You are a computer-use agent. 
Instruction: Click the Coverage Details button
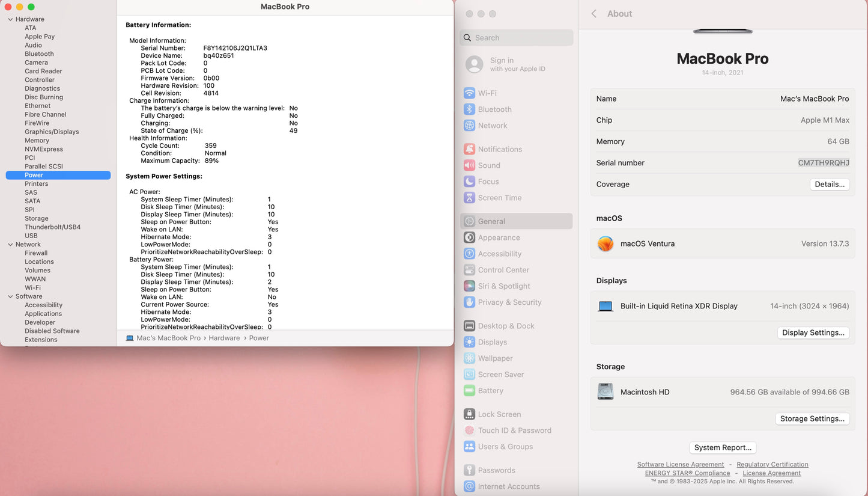pos(829,185)
